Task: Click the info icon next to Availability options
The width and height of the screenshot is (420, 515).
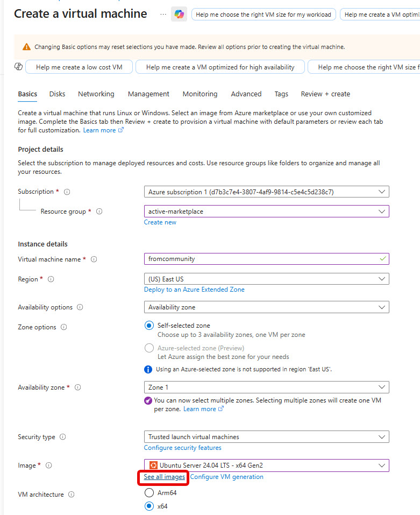Action: [80, 307]
